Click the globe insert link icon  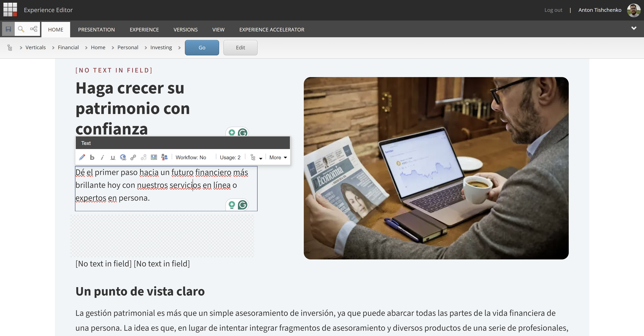point(123,157)
